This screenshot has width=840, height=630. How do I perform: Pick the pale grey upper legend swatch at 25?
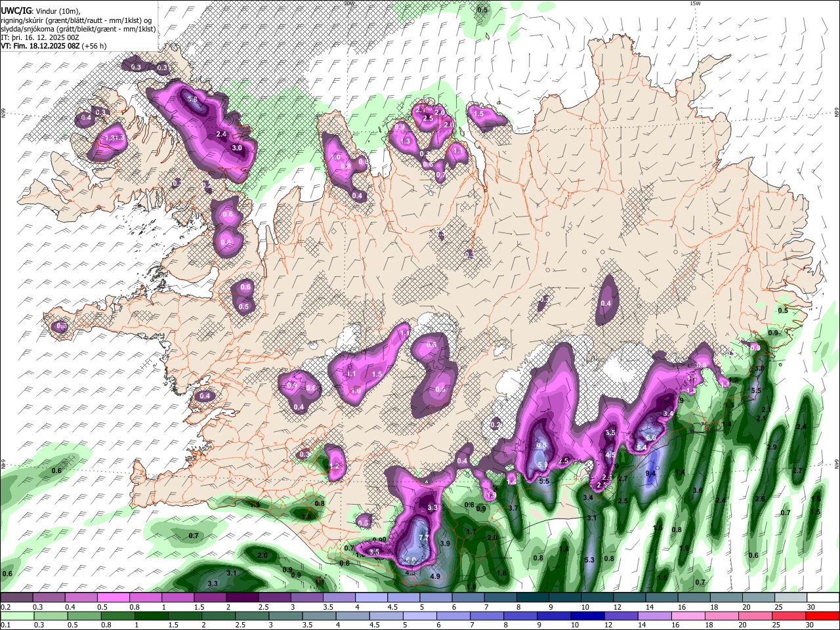[790, 598]
